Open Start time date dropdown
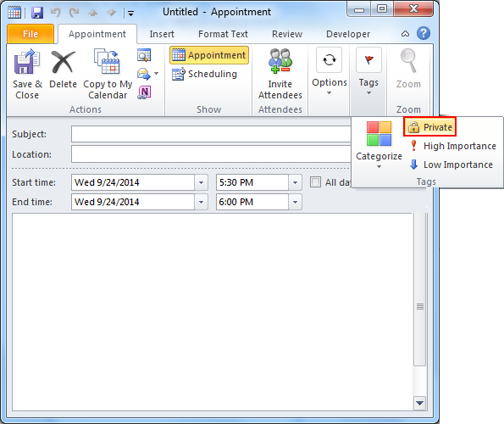Viewport: 504px width, 424px height. [x=202, y=182]
